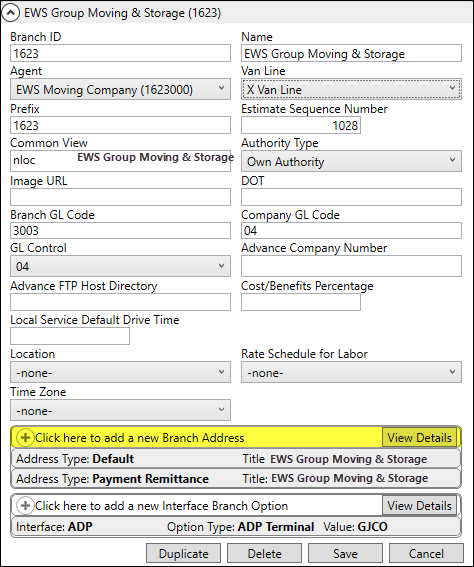Screen dimensions: 474x567
Task: Click the Estimate Sequence Number field
Action: [301, 125]
